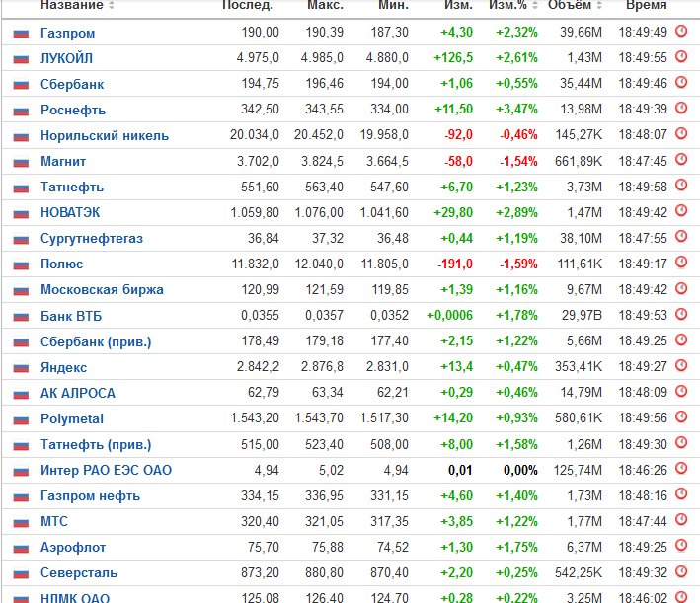Image resolution: width=700 pixels, height=603 pixels.
Task: Click the Russian flag icon beside Норильский никель
Action: pos(21,136)
